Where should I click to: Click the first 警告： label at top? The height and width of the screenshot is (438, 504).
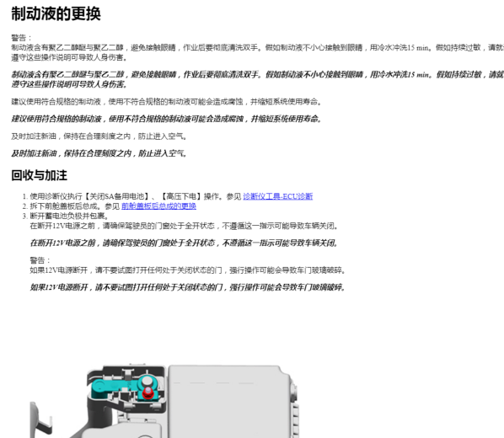click(22, 38)
